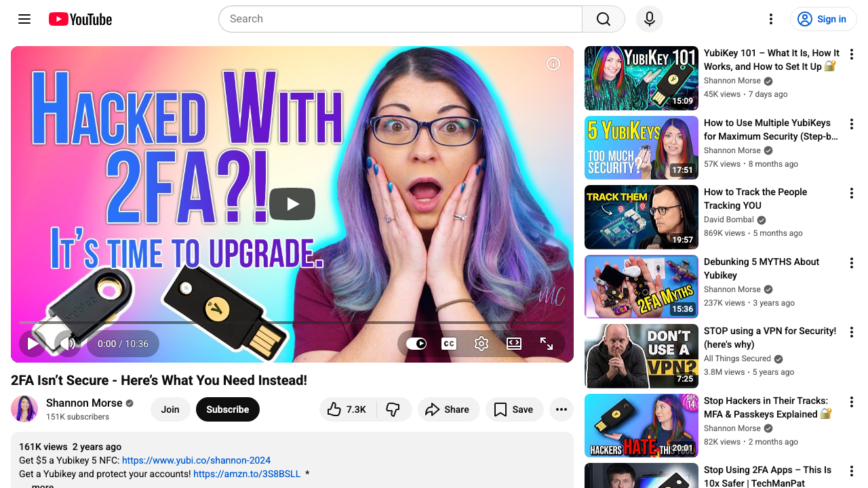Screen dimensions: 868x488
Task: Share this video
Action: (448, 409)
